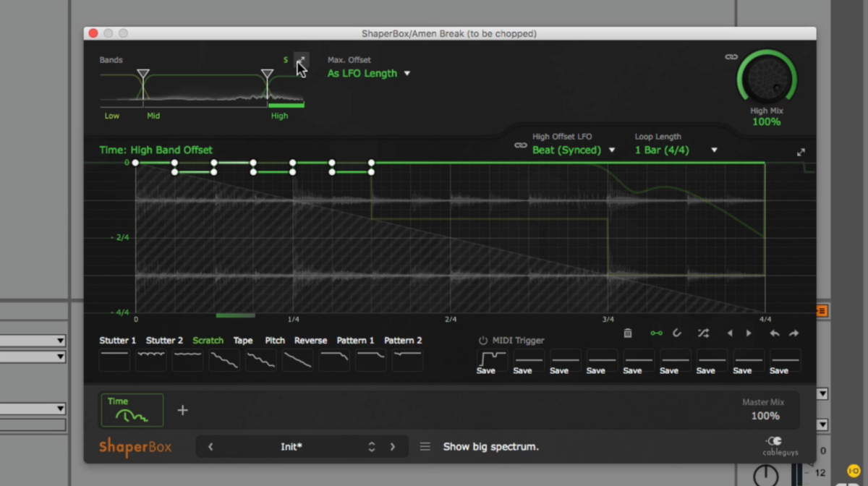
Task: Select the High band label
Action: [279, 116]
